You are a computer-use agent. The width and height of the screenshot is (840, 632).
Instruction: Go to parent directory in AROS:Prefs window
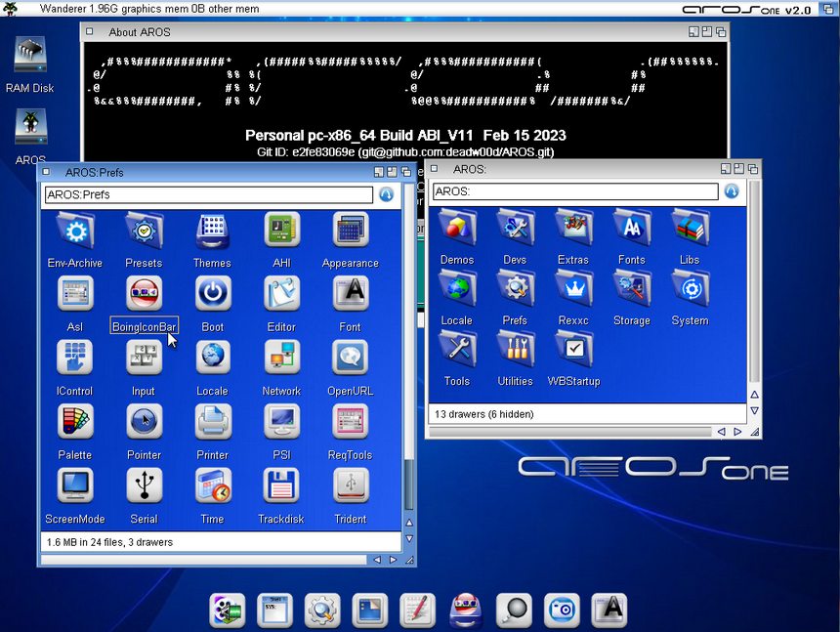387,195
